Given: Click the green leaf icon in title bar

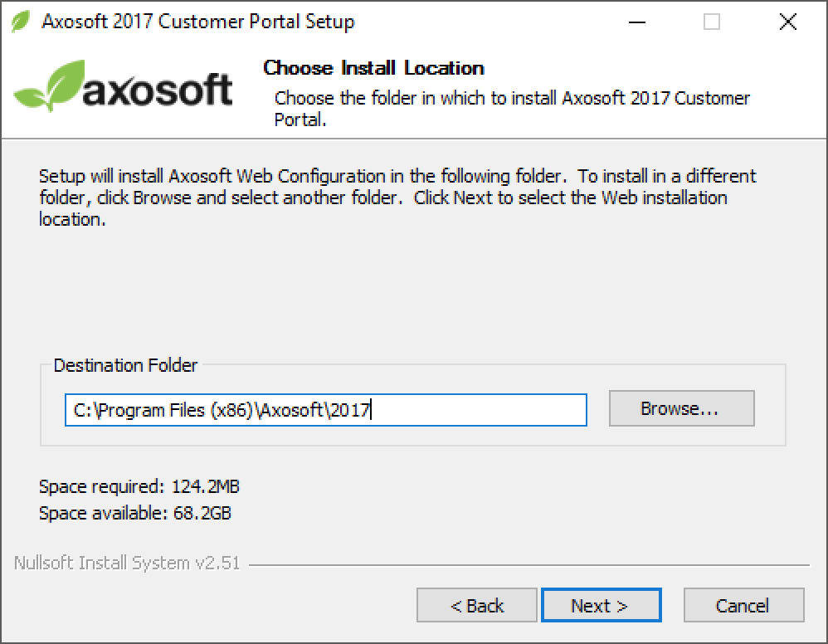Looking at the screenshot, I should click(x=21, y=22).
